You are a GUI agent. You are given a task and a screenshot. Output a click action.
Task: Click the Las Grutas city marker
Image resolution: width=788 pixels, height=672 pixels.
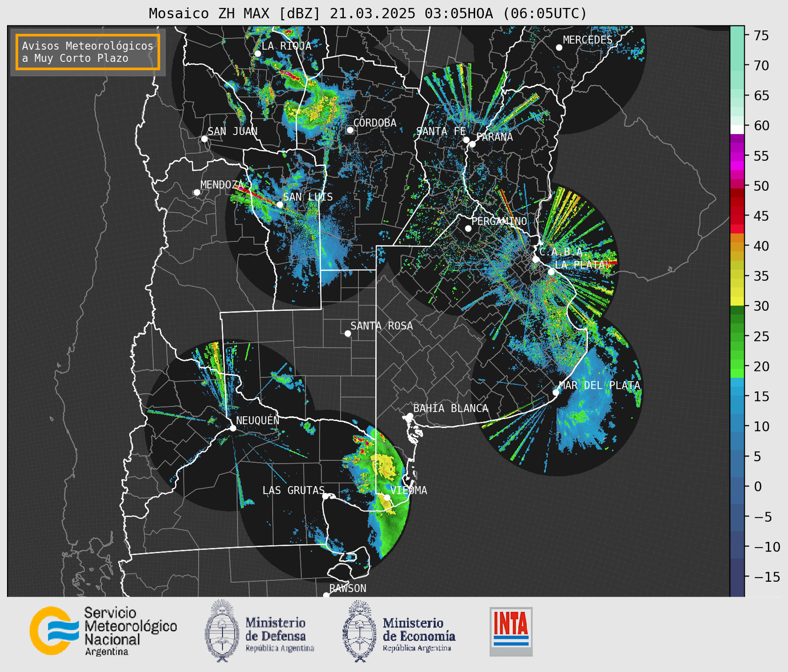point(326,496)
